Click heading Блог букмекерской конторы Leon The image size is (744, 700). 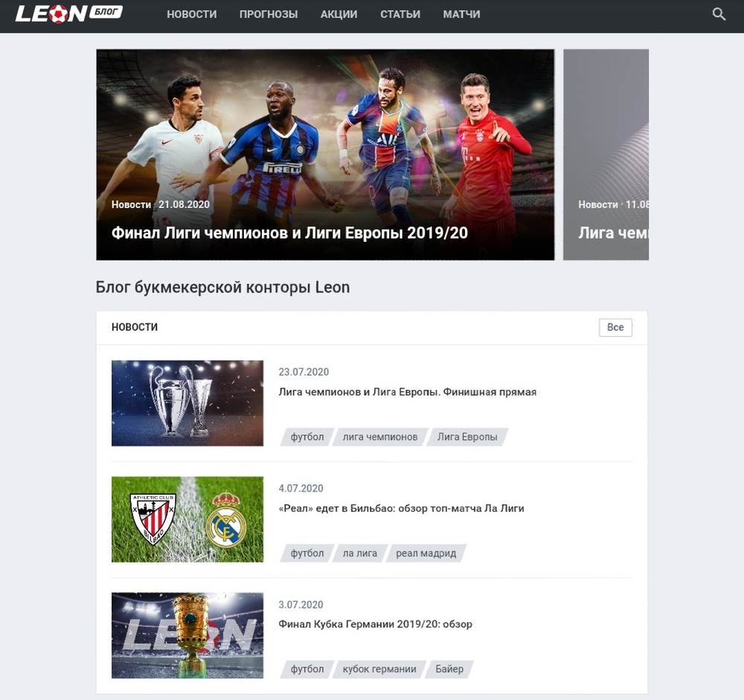222,288
